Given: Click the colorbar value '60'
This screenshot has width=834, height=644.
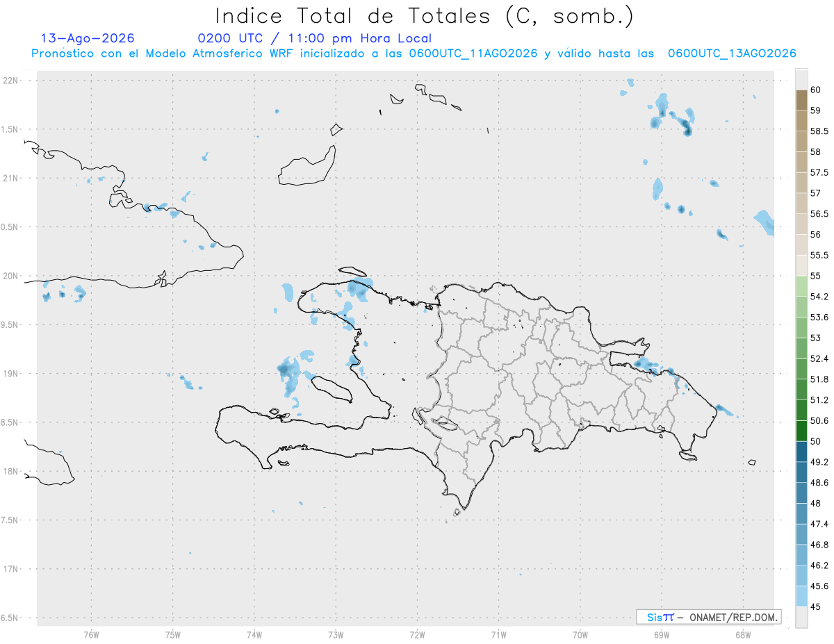Looking at the screenshot, I should (816, 90).
